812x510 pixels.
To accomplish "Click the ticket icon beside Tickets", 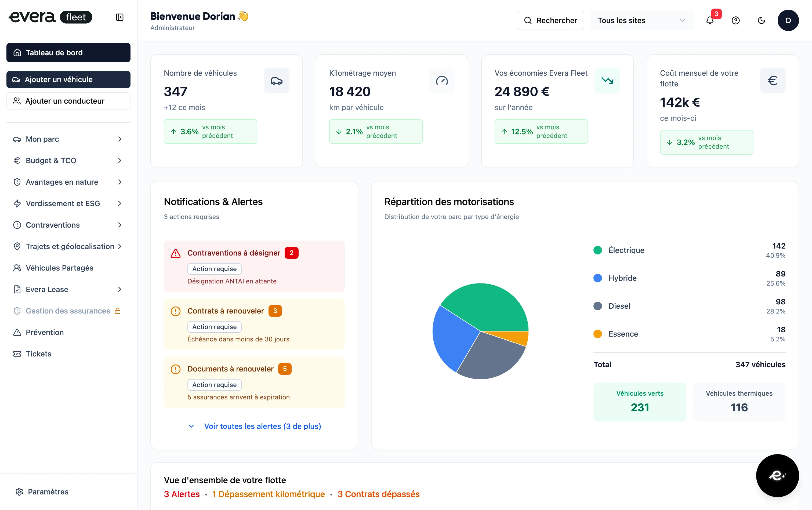I will coord(17,354).
